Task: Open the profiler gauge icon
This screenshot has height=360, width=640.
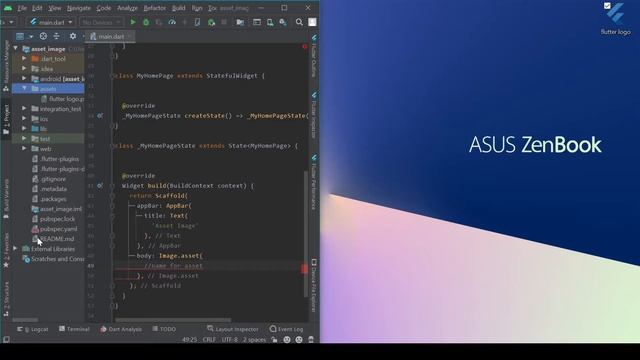Action: (172, 22)
